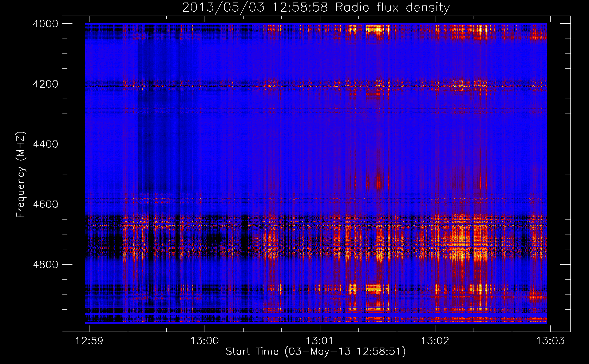Click the '13:03' time axis label
Screen dimensions: 589x364
click(550, 341)
